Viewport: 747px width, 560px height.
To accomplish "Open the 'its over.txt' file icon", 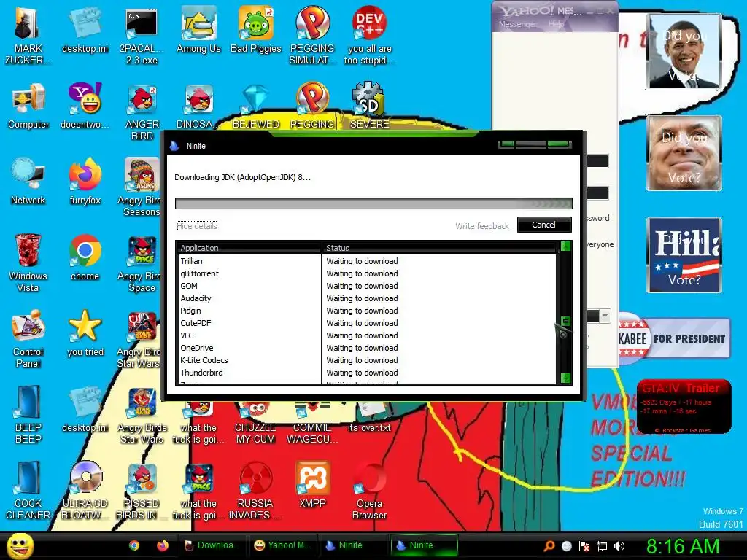I will point(369,416).
